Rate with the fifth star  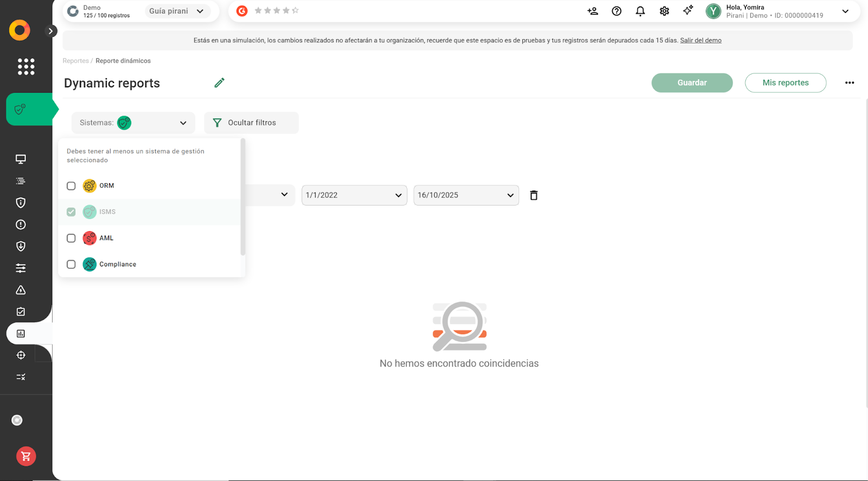point(295,10)
